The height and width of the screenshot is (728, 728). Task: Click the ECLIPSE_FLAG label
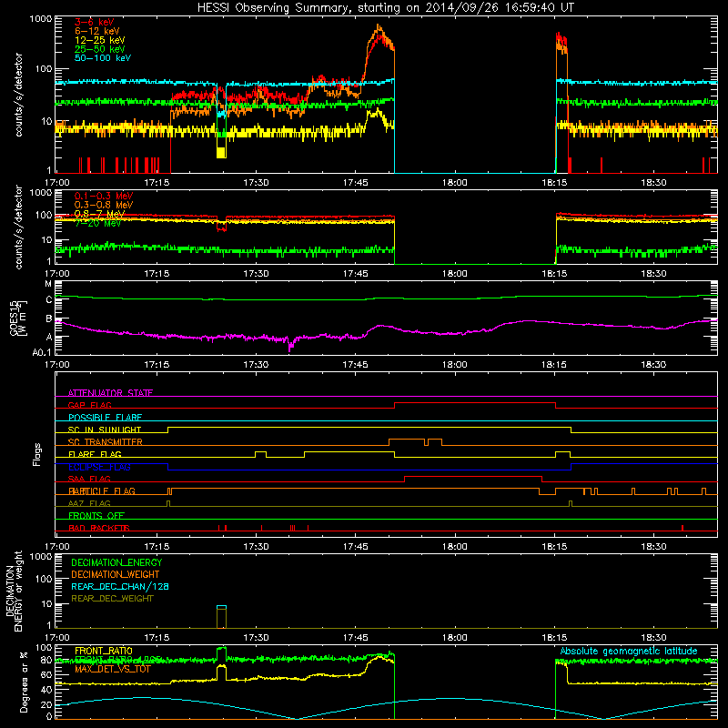click(99, 467)
